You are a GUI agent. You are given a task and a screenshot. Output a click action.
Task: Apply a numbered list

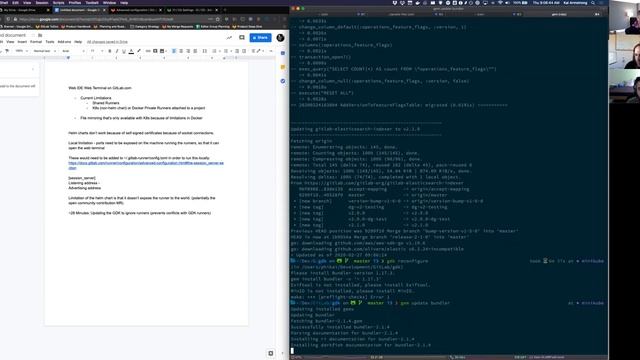tap(215, 51)
